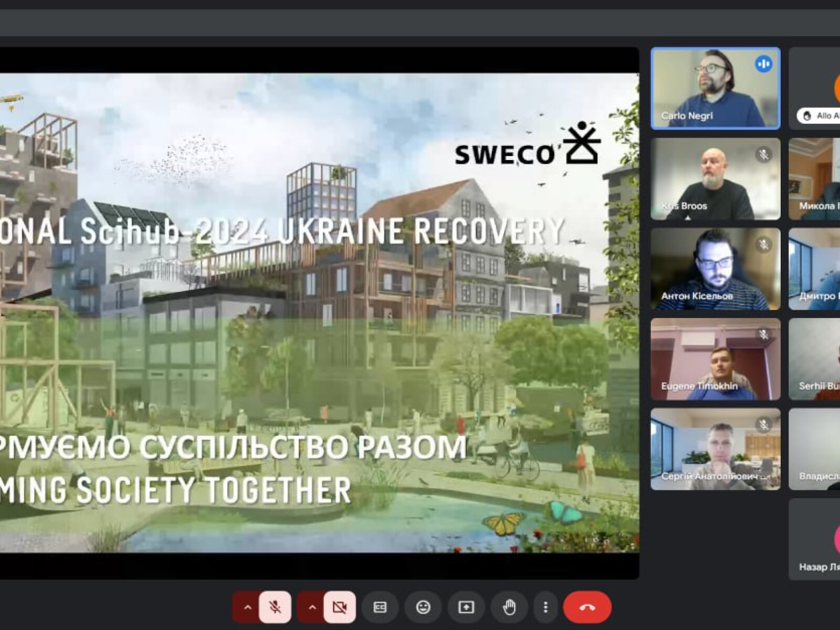
Task: Select the Микола participant tile
Action: 814,178
